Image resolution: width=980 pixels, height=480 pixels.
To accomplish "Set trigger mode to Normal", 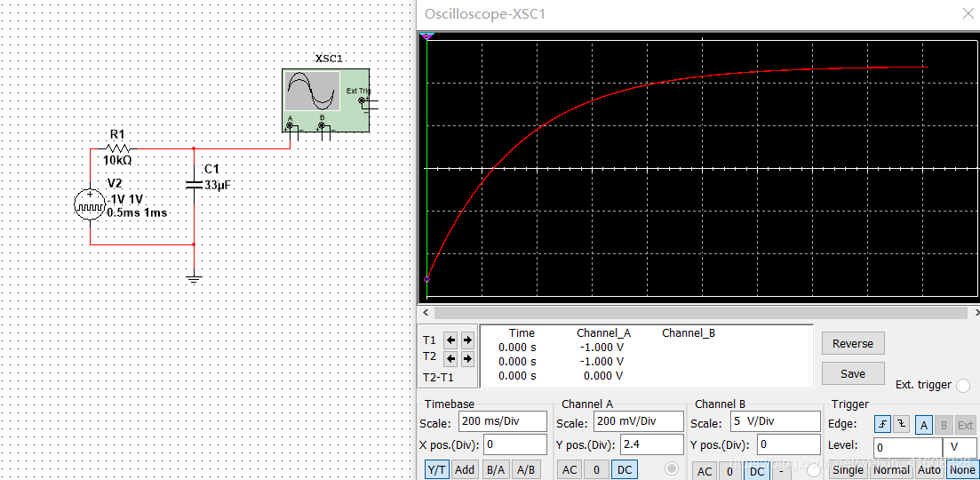I will click(x=891, y=470).
